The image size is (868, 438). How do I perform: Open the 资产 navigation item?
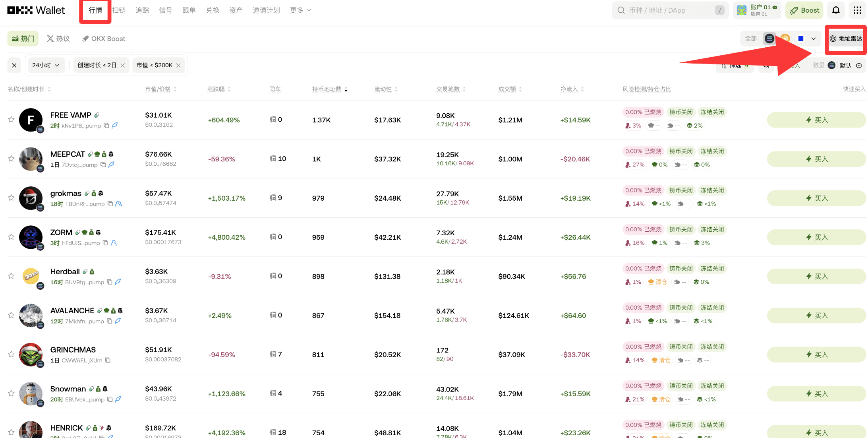point(236,10)
